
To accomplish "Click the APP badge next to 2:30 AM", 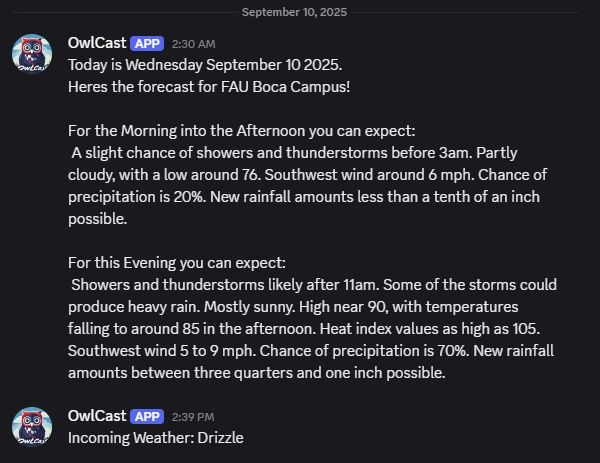I will pos(147,44).
